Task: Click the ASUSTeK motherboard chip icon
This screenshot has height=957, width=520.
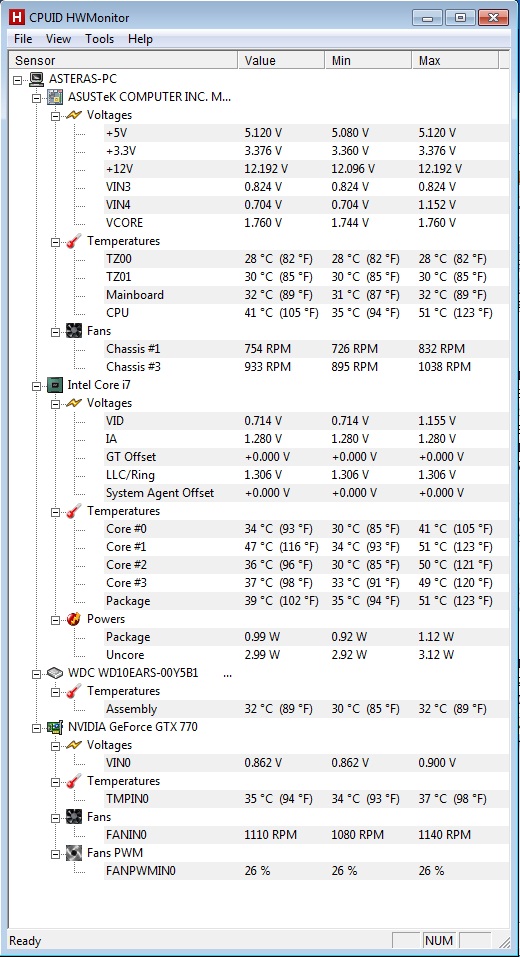Action: pos(56,96)
